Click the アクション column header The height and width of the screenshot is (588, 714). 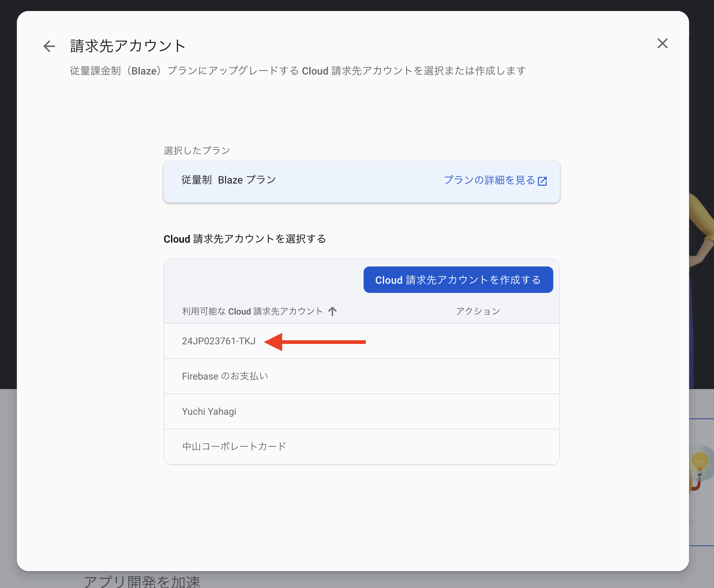(x=478, y=311)
